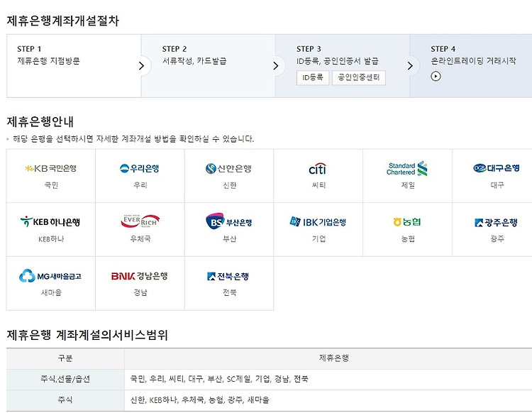The width and height of the screenshot is (532, 413).
Task: Select the citi bank logo
Action: tap(318, 169)
